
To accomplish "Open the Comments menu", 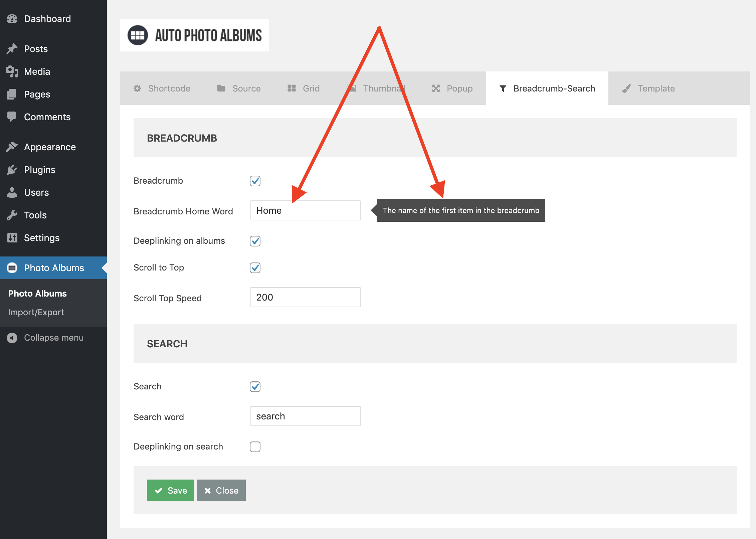I will (53, 117).
